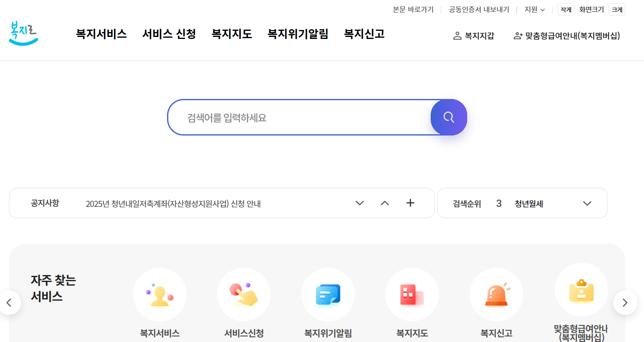Screen dimensions: 644x342
Task: Expand the 지원 dropdown
Action: pyautogui.click(x=535, y=9)
